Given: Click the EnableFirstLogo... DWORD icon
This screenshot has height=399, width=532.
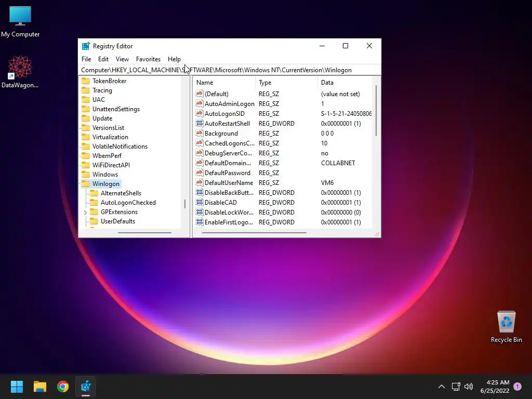Looking at the screenshot, I should pos(199,221).
